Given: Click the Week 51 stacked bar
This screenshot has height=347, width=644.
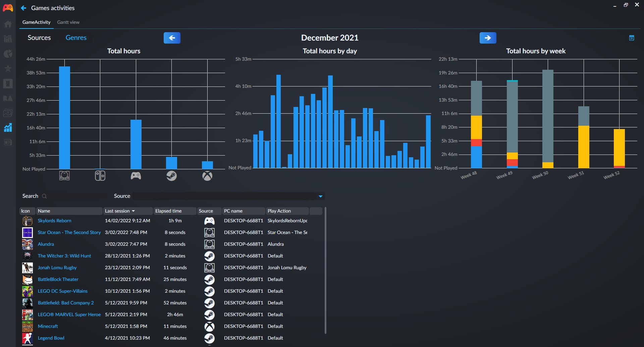Looking at the screenshot, I should [x=584, y=137].
